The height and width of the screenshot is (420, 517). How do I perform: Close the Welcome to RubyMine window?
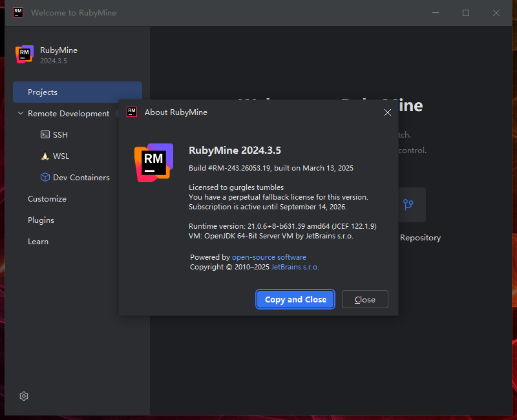(496, 13)
